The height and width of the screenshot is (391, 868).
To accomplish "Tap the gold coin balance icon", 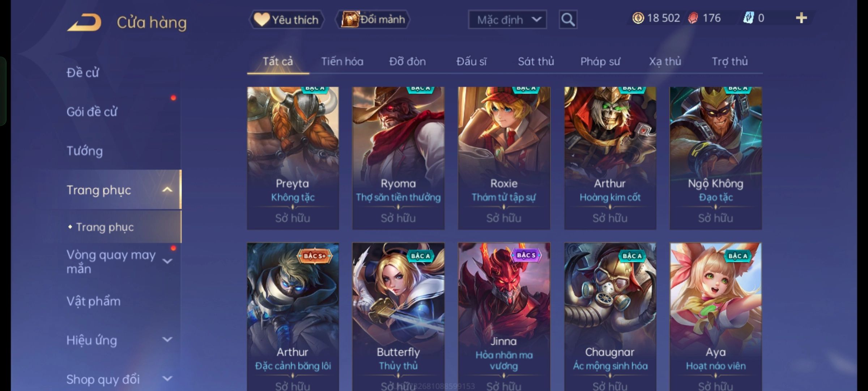I will [x=638, y=18].
